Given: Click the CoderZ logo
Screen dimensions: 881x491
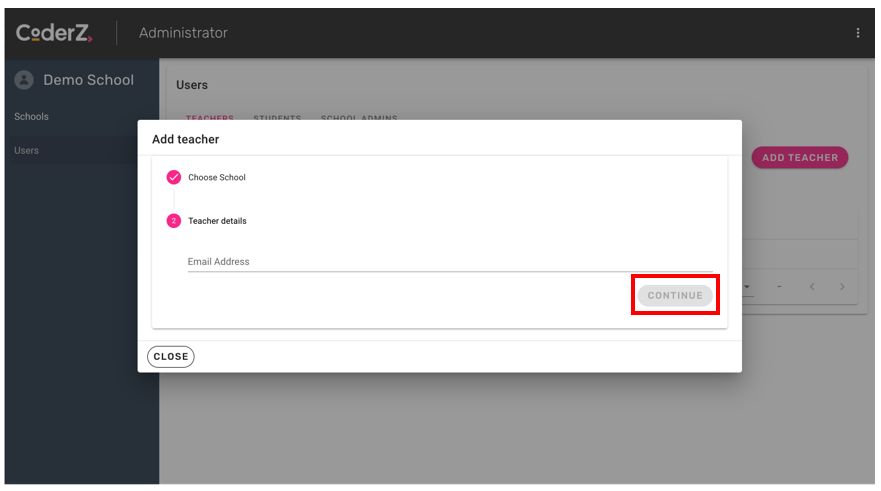Looking at the screenshot, I should tap(54, 33).
